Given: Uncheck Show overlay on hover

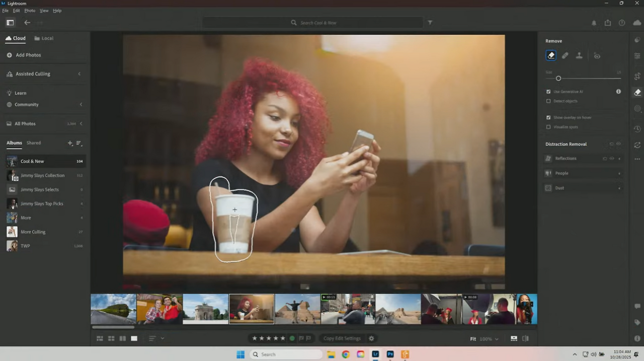Looking at the screenshot, I should click(x=548, y=117).
